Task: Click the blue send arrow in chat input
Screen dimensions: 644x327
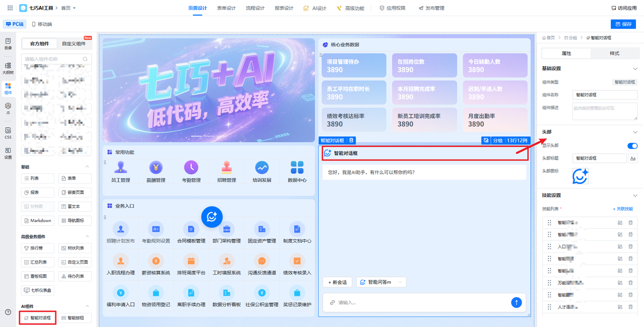Action: 516,302
